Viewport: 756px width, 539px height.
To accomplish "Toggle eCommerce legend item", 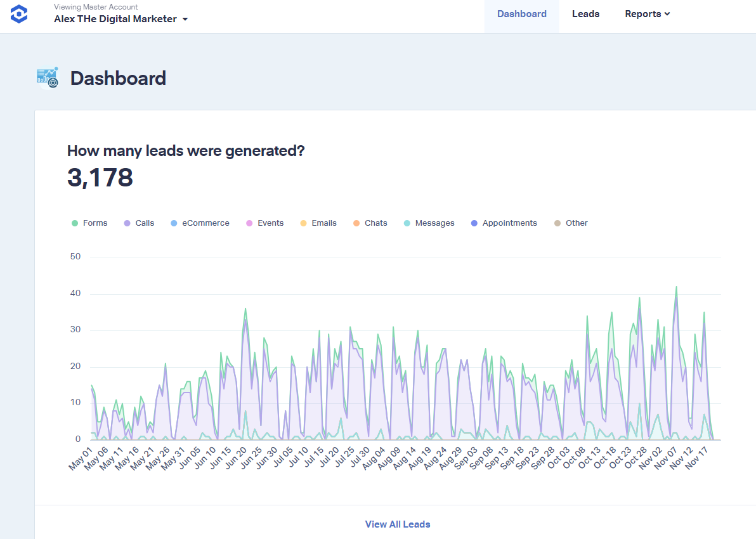I will click(200, 223).
